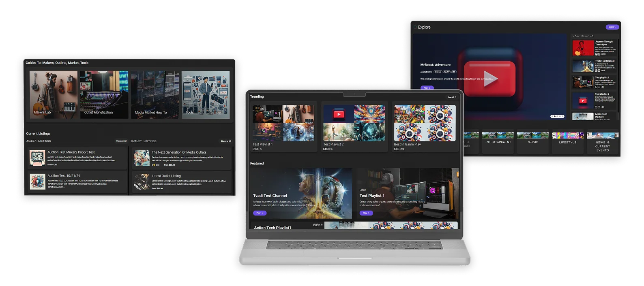Click Discover All for Outlet Listings
The height and width of the screenshot is (286, 644).
(x=226, y=141)
